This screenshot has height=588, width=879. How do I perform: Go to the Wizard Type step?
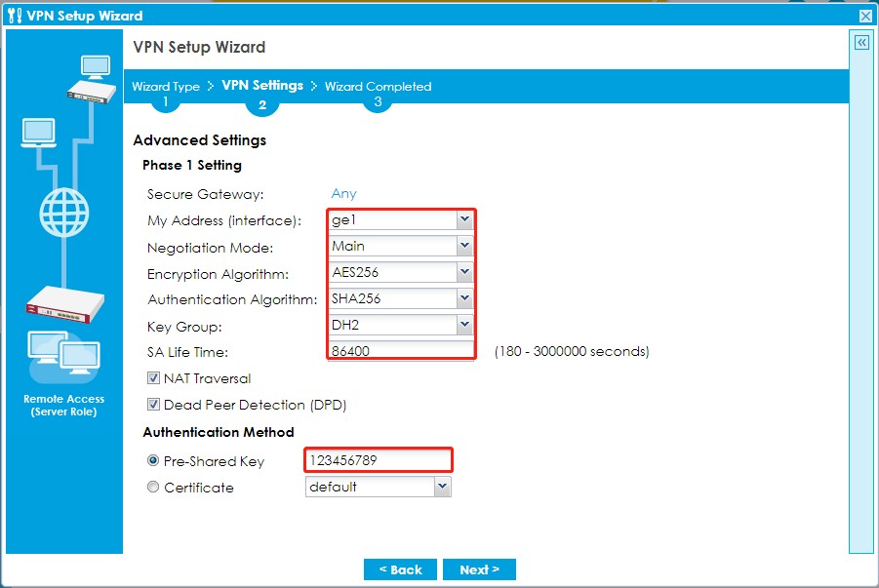pos(165,86)
